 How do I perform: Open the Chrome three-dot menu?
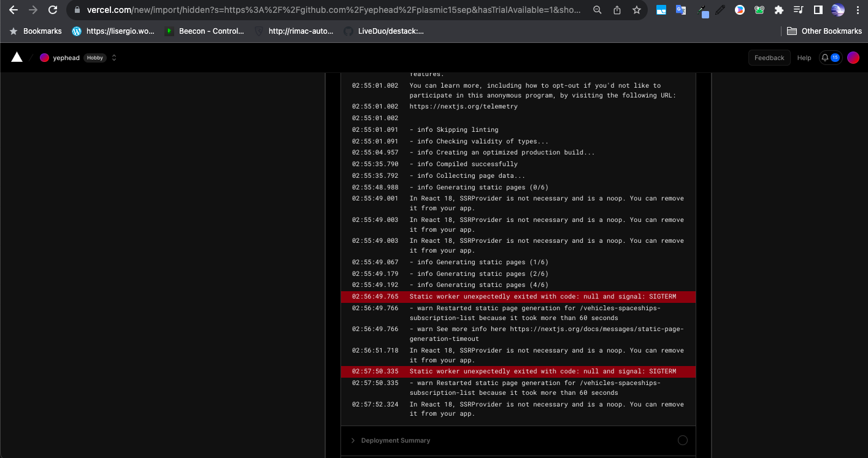coord(858,10)
